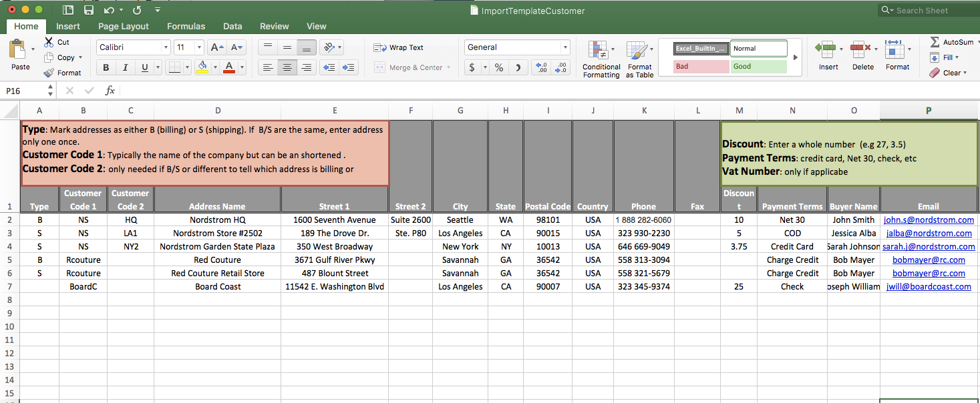Screen dimensions: 980x403
Task: Open the Page Layout tab
Action: (124, 26)
